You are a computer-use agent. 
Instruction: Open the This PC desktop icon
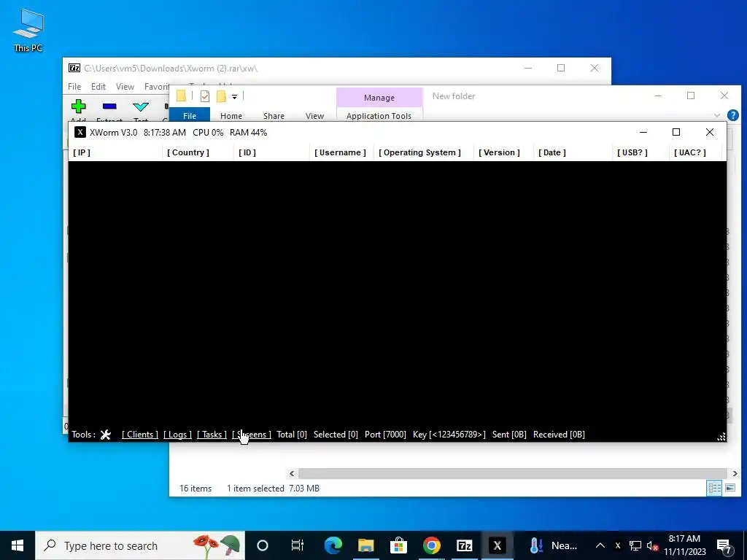pos(28,29)
